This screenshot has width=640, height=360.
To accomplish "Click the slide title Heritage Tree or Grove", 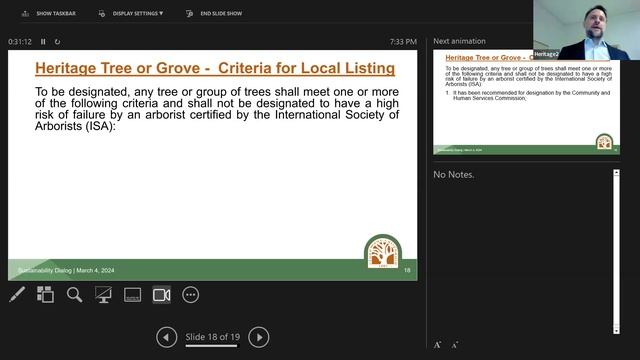I will (x=215, y=68).
